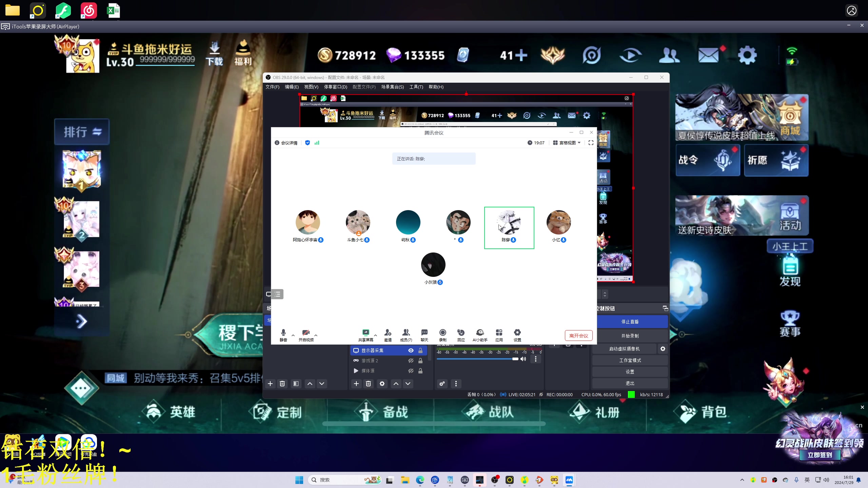Image resolution: width=868 pixels, height=488 pixels.
Task: Move the selected OBS source up
Action: coord(396,384)
